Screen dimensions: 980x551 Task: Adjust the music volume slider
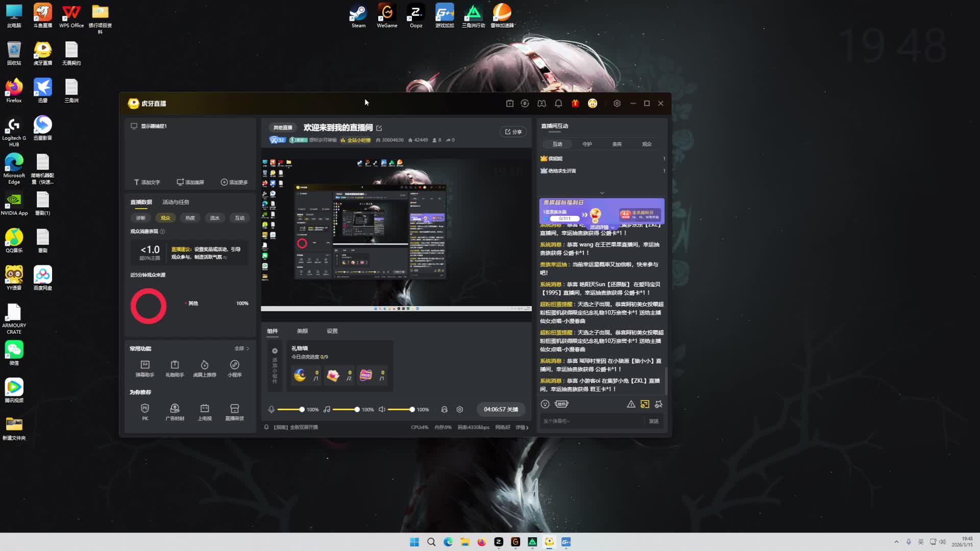357,410
